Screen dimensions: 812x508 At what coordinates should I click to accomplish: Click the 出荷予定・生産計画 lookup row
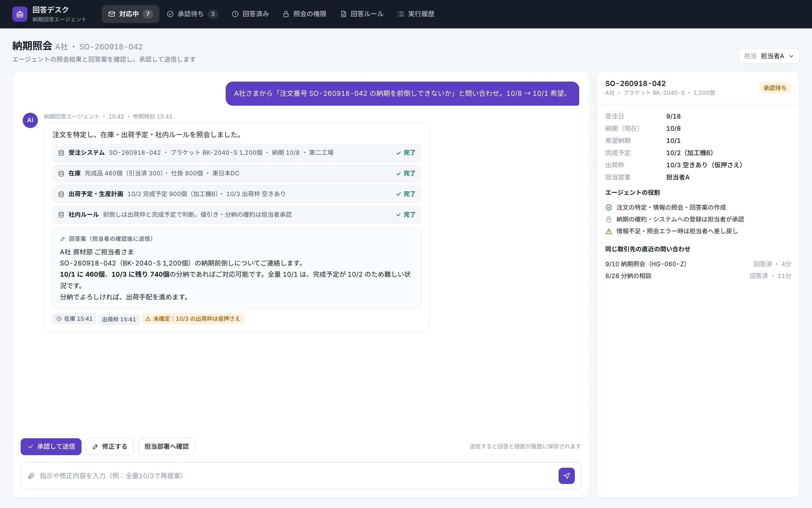[x=236, y=194]
